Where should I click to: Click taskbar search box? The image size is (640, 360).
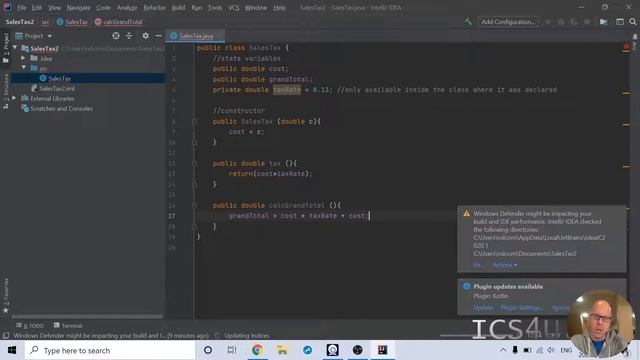[110, 350]
